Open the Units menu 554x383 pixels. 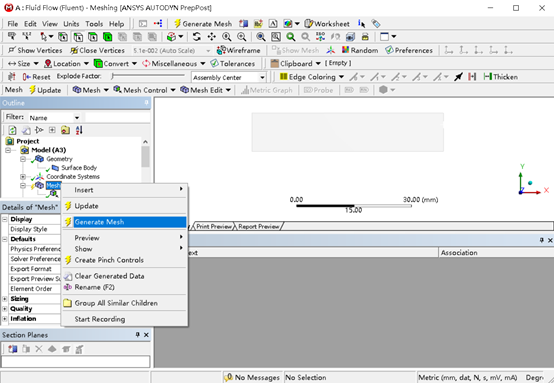pos(71,24)
